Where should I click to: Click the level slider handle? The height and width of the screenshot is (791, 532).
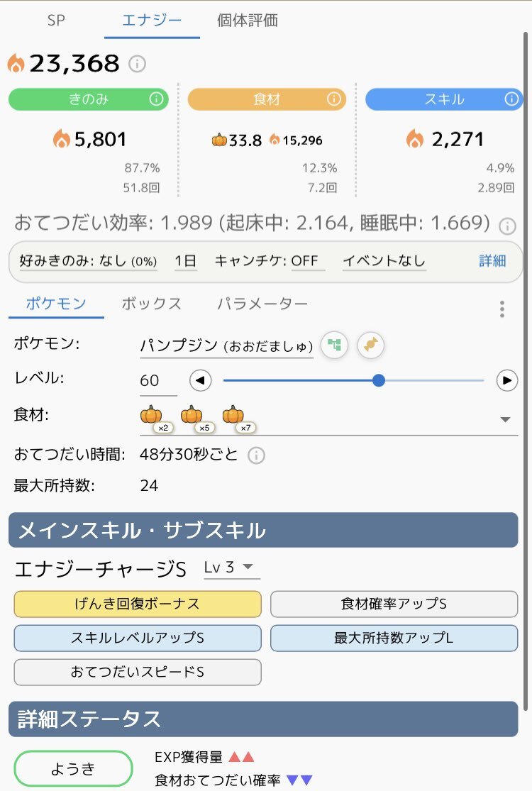coord(379,381)
